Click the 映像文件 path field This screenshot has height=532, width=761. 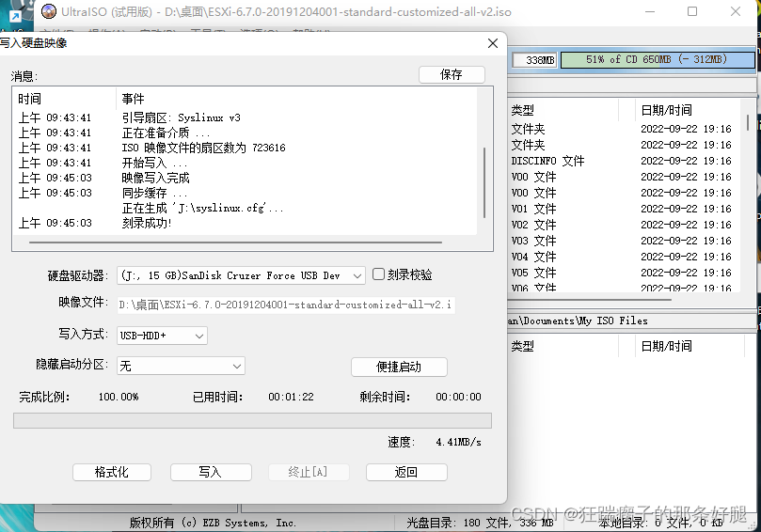[x=286, y=305]
